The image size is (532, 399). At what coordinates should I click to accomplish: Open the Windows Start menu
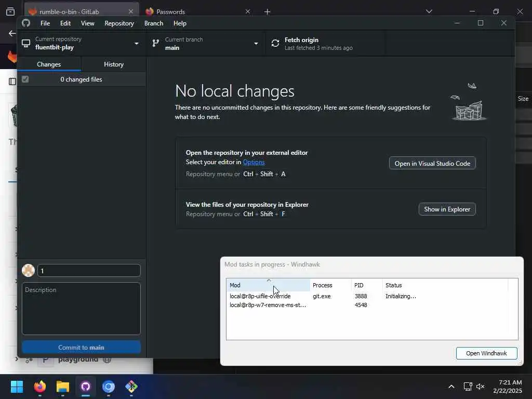point(17,386)
